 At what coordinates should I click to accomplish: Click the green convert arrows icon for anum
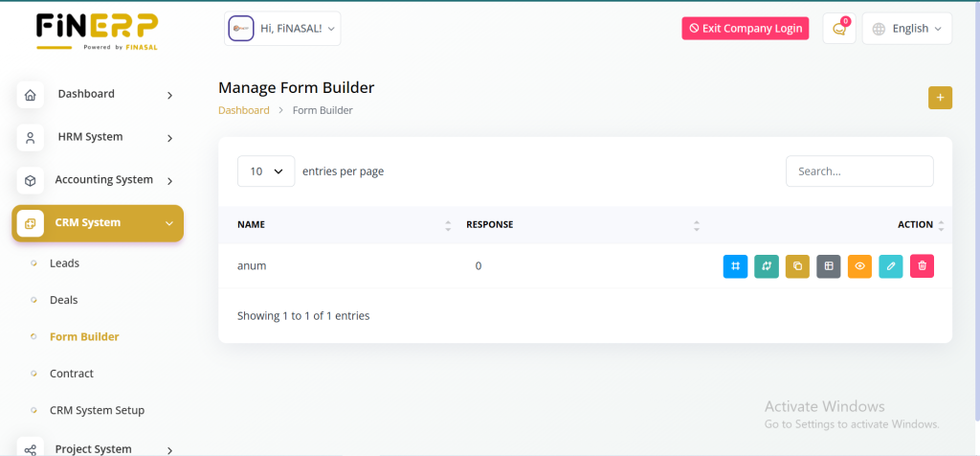(766, 266)
